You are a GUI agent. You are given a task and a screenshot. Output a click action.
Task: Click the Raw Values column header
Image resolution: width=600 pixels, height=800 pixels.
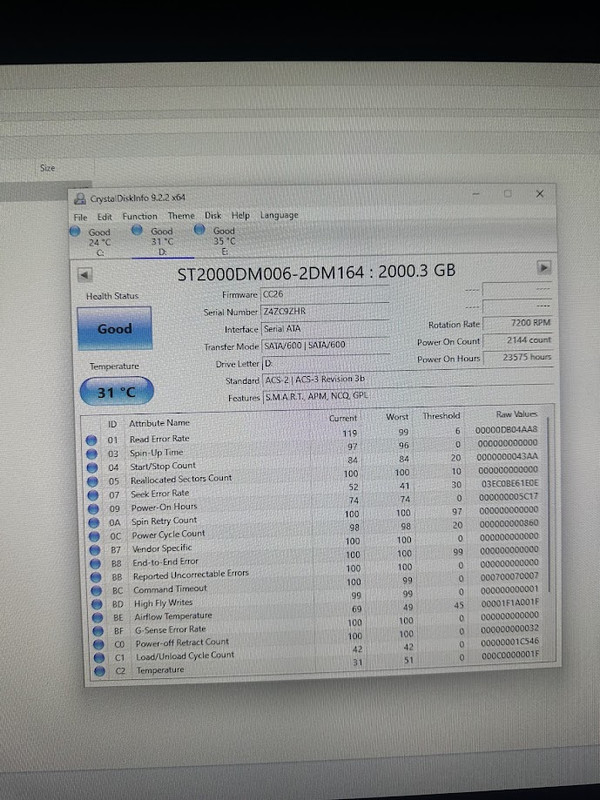pyautogui.click(x=517, y=414)
